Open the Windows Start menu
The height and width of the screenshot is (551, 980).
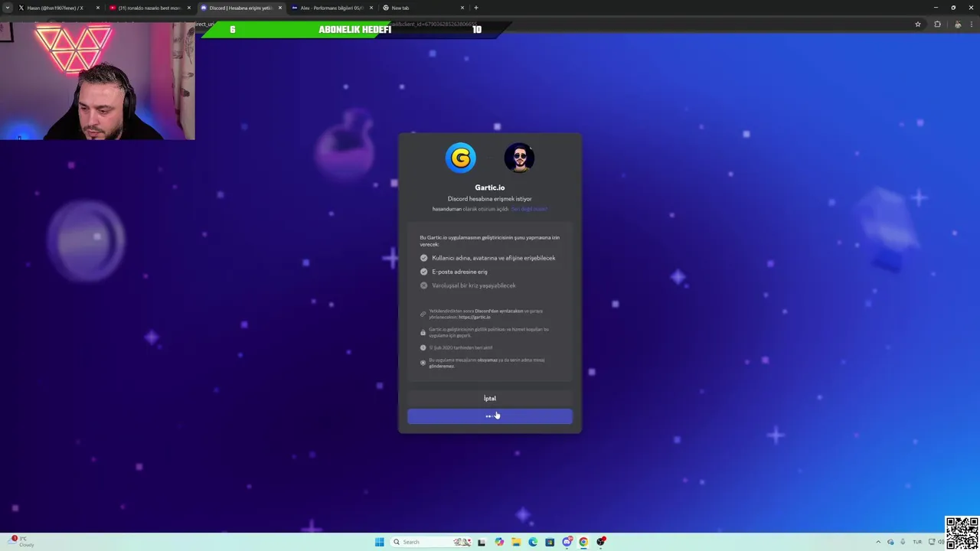(x=380, y=542)
